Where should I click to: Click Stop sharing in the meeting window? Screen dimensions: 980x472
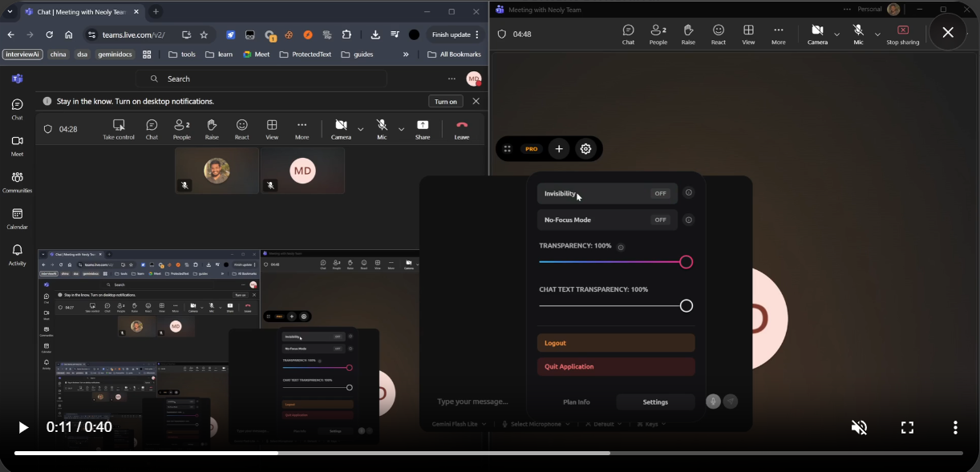(903, 34)
